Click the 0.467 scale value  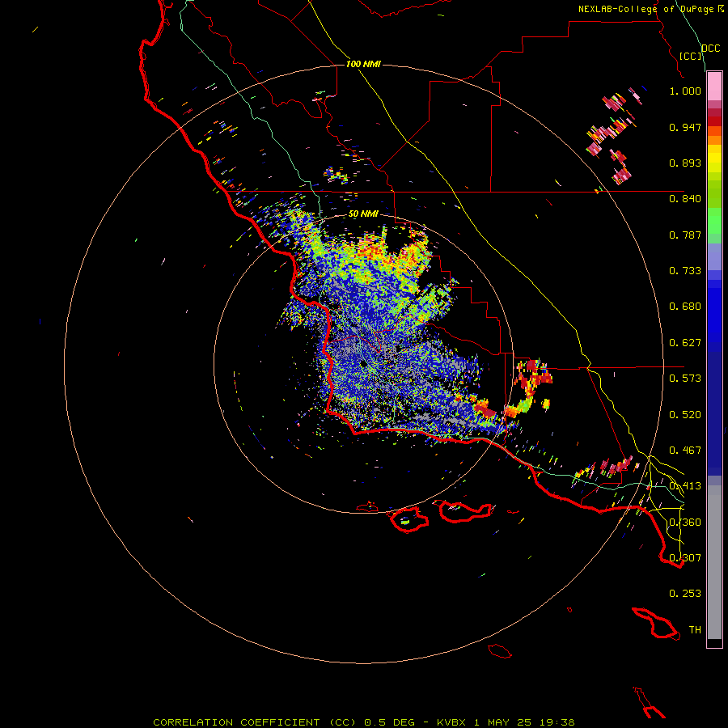[685, 451]
